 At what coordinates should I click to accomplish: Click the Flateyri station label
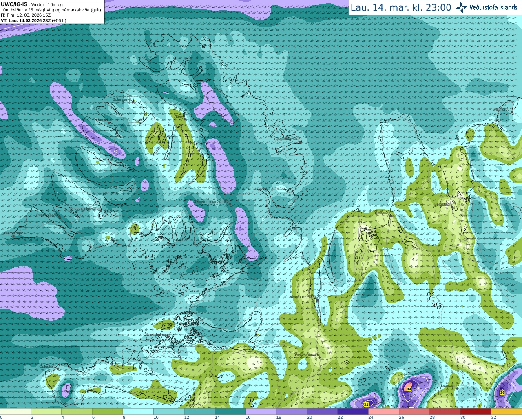click(x=102, y=120)
